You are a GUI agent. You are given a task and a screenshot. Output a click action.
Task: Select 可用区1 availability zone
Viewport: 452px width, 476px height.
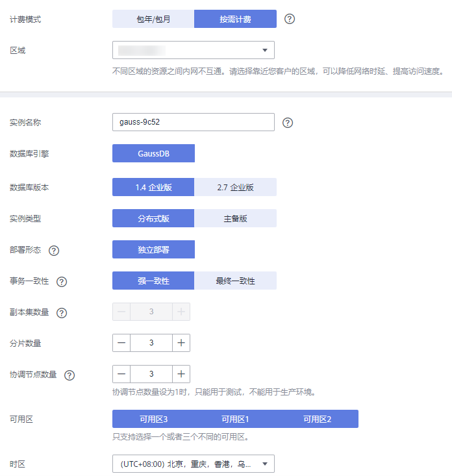[x=235, y=419]
